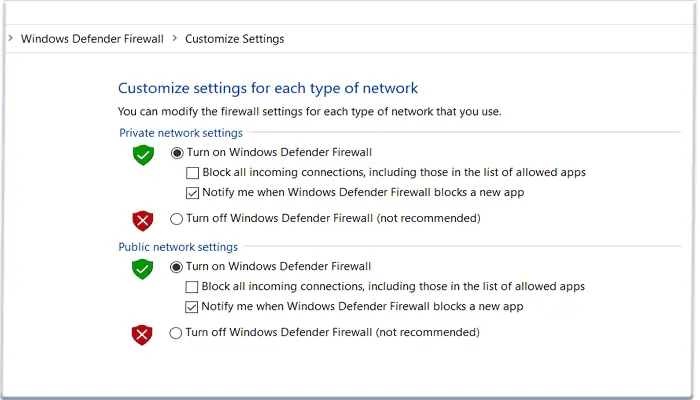Click the firewall settings description text
This screenshot has width=700, height=400.
(309, 111)
